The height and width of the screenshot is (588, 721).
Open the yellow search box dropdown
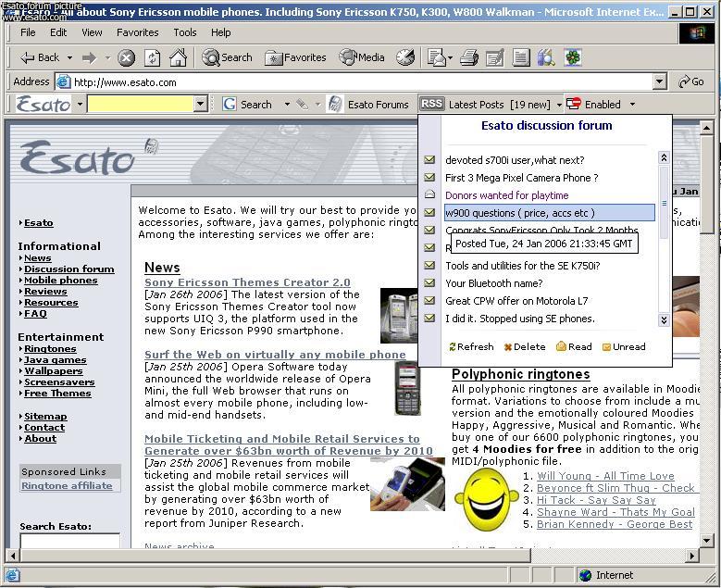pos(201,104)
